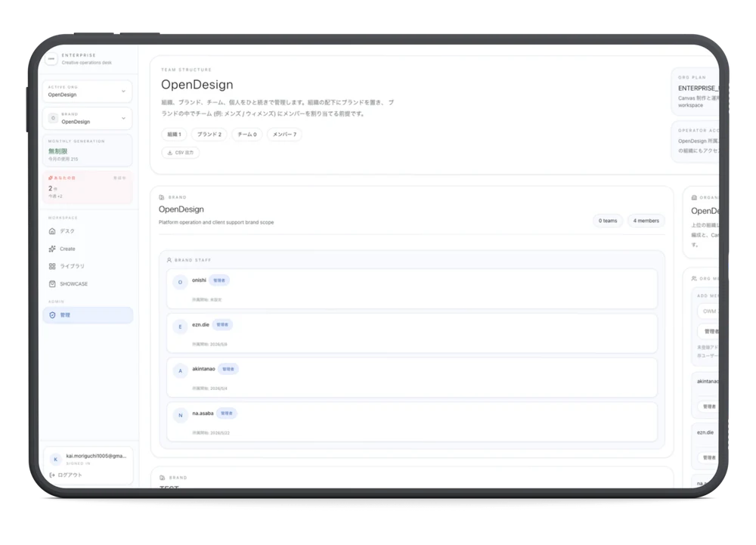Click "Platform operation and client support brand scope"
The width and height of the screenshot is (756, 545).
click(216, 223)
